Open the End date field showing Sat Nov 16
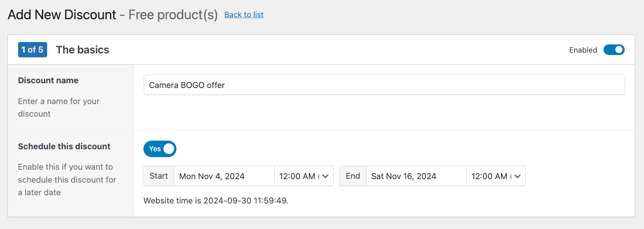This screenshot has width=644, height=229. click(x=416, y=176)
